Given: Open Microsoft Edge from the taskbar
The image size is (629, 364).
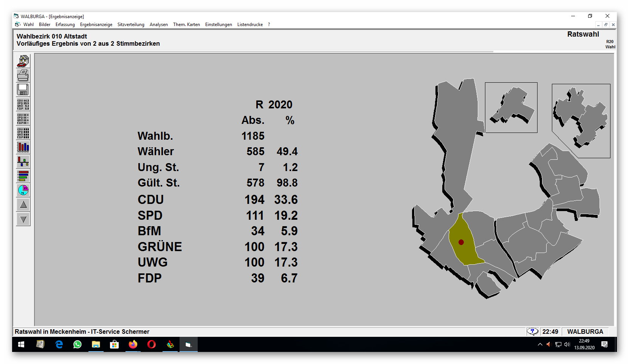Looking at the screenshot, I should [59, 344].
